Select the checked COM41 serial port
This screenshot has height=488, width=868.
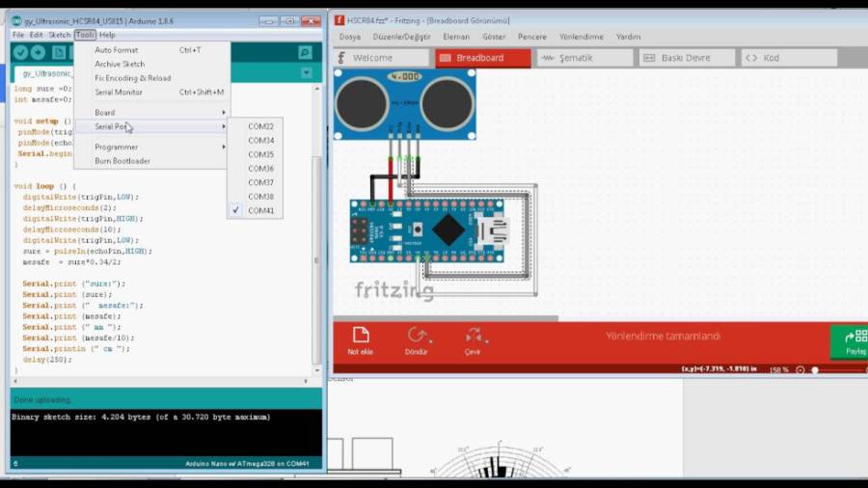click(256, 210)
